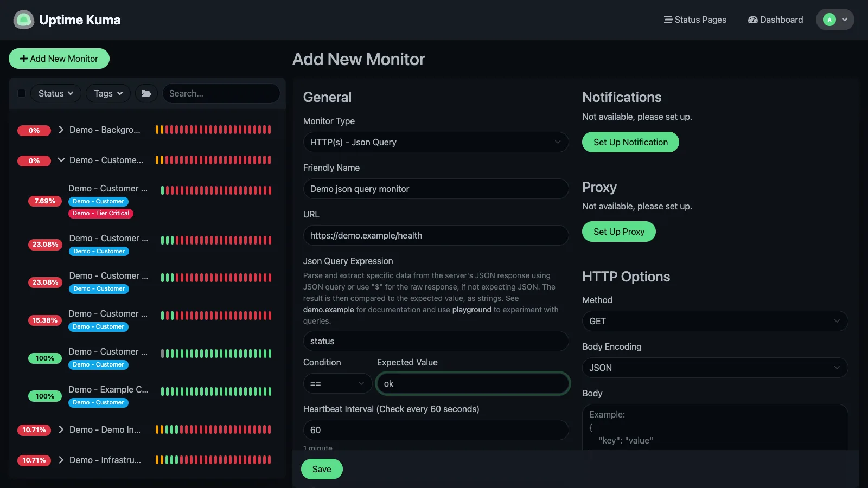Collapse the Demo - Custome... group
The width and height of the screenshot is (868, 488).
click(x=61, y=160)
